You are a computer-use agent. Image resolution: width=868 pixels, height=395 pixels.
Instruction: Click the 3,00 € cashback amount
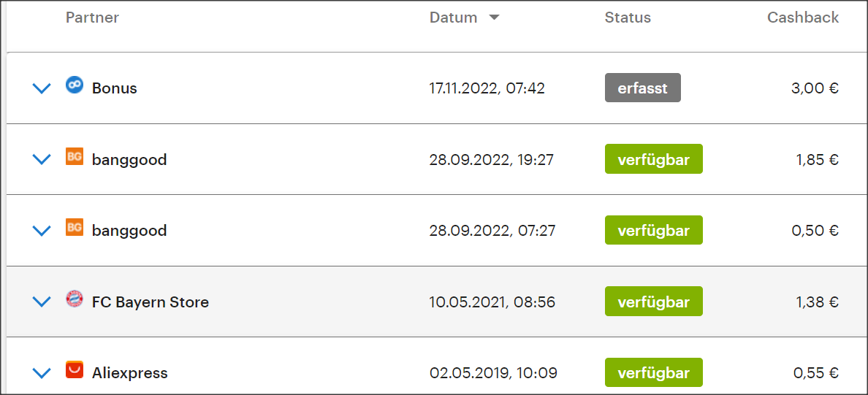tap(815, 88)
